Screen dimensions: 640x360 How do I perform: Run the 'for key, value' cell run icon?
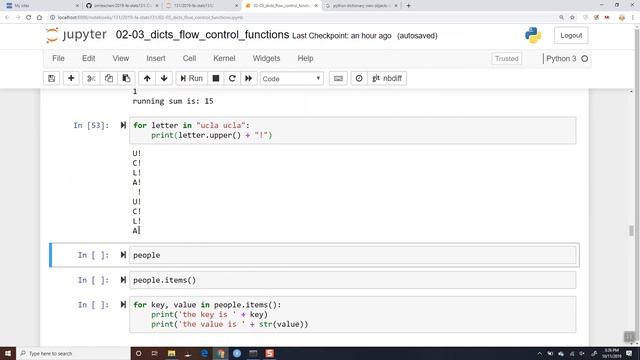coord(123,304)
